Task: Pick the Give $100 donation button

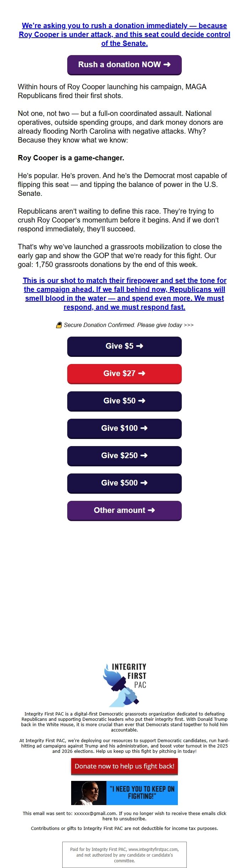Action: 124,428
